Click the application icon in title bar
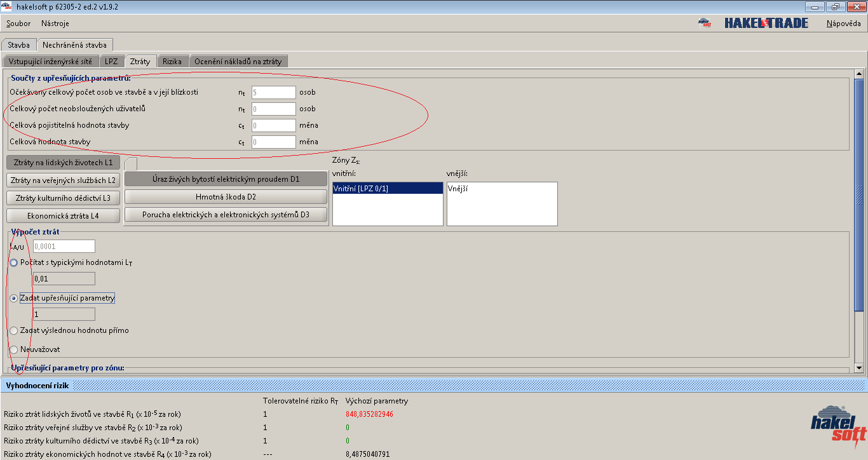This screenshot has height=460, width=868. click(6, 6)
